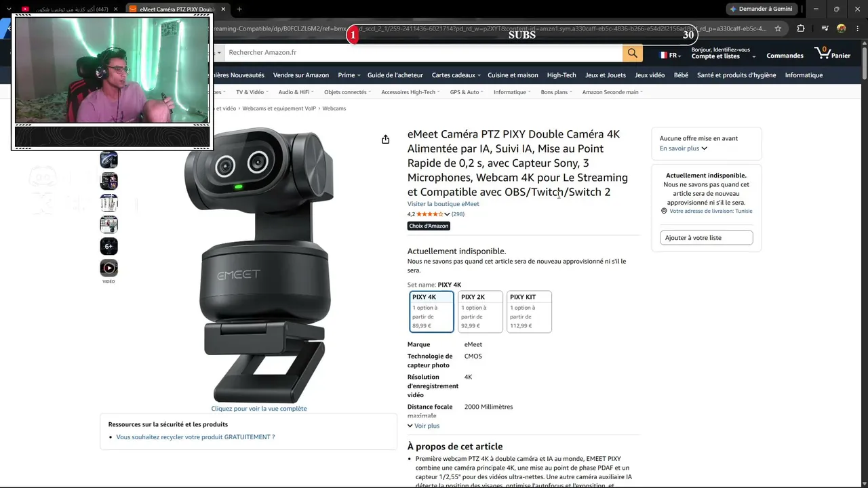
Task: Click the orange search magnifier button
Action: click(x=632, y=53)
